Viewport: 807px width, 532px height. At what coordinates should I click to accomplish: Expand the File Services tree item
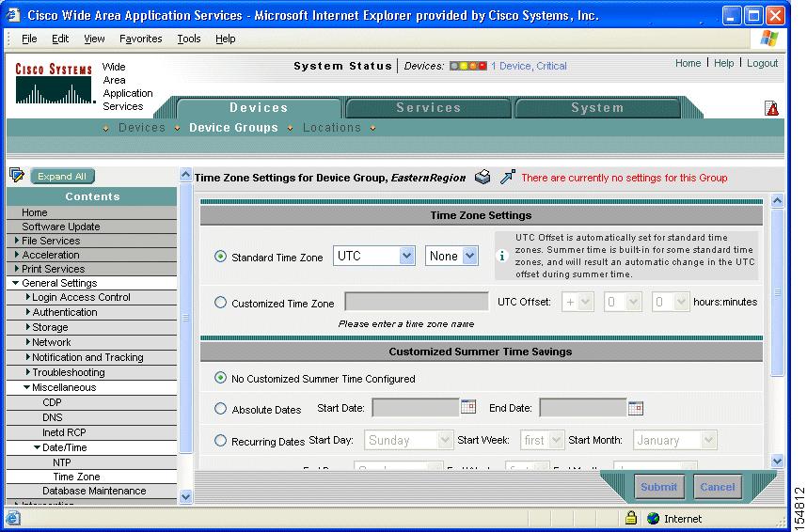[17, 241]
